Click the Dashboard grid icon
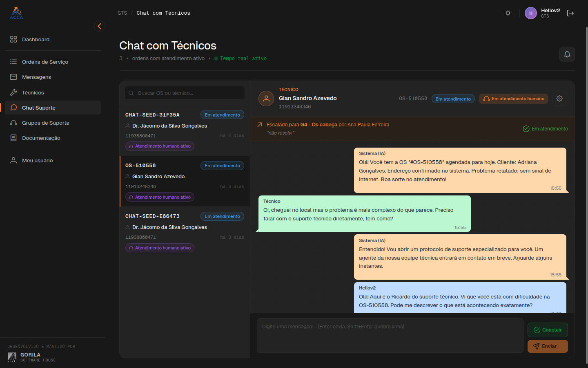The image size is (588, 368). 13,39
